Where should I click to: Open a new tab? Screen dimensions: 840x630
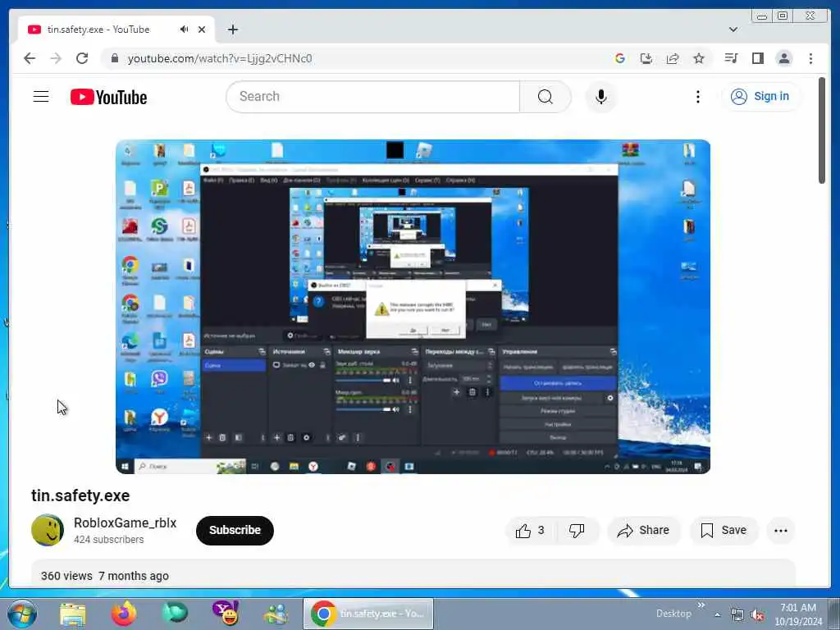232,30
